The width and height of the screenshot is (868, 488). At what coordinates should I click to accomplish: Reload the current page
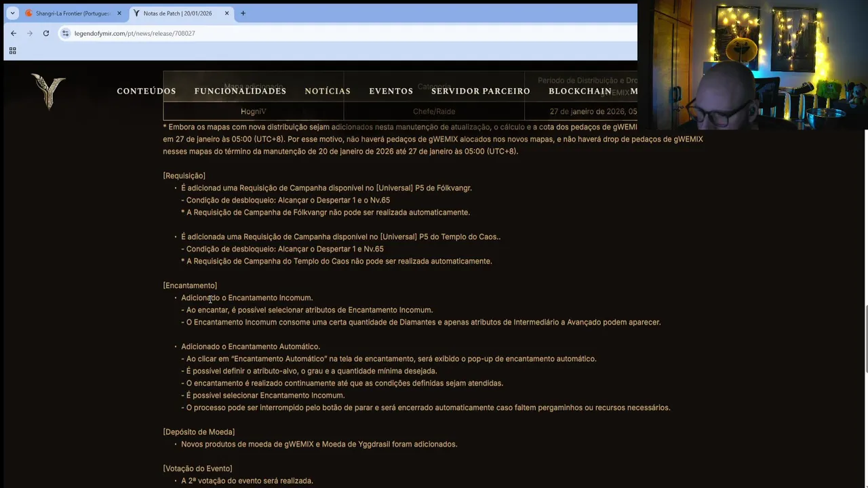tap(45, 33)
